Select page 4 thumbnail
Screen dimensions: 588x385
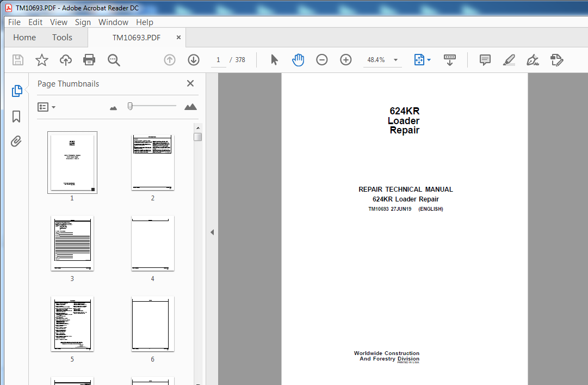(153, 243)
